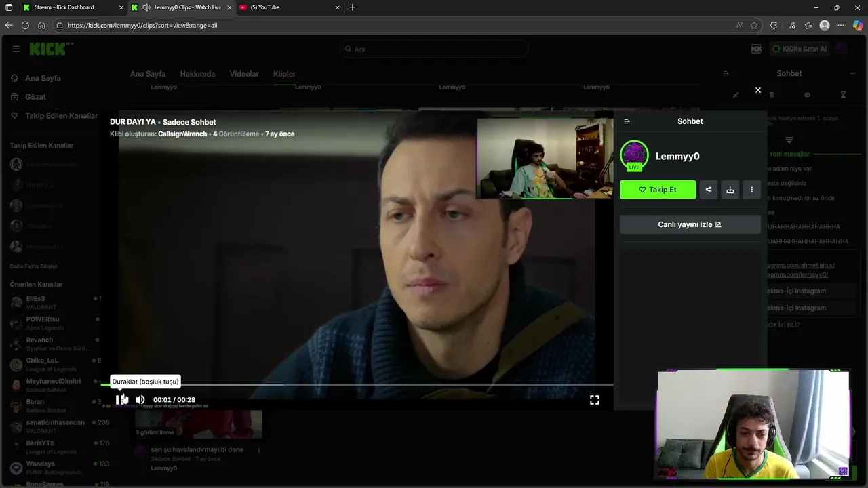Open EliEsS recommended channel
The image size is (868, 488).
tap(54, 302)
